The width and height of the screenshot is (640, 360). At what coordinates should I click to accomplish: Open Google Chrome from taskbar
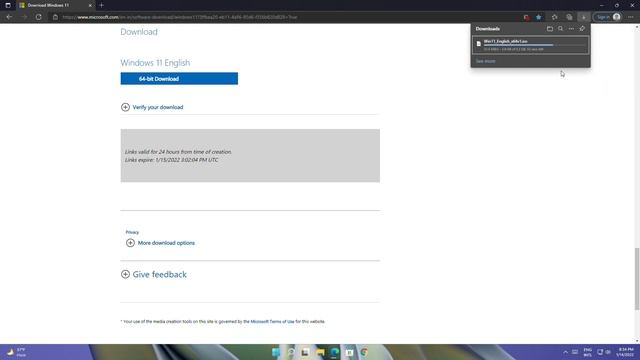[x=364, y=352]
